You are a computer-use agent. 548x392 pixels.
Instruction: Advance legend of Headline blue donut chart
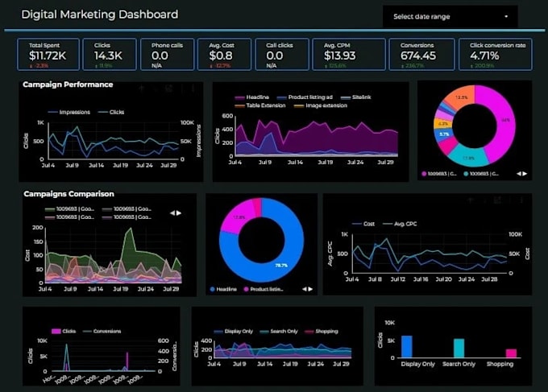coord(310,289)
